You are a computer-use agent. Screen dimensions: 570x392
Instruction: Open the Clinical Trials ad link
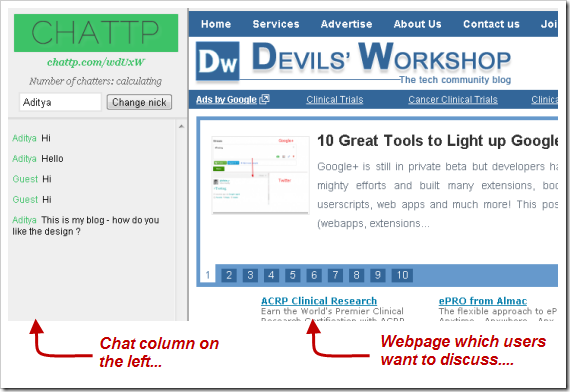(x=334, y=100)
